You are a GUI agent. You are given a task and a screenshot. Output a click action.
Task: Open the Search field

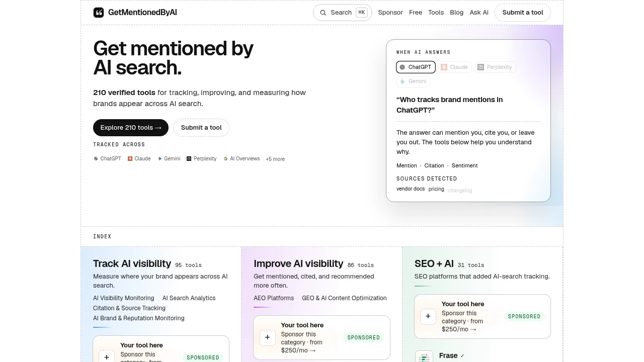click(343, 13)
